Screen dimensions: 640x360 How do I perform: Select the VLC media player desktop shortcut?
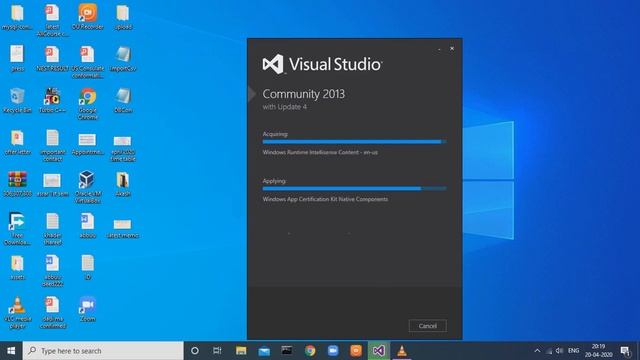tap(17, 312)
